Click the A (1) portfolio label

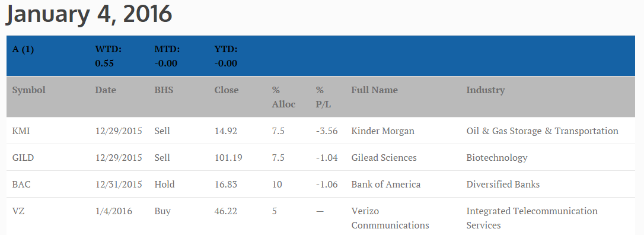[x=23, y=50]
